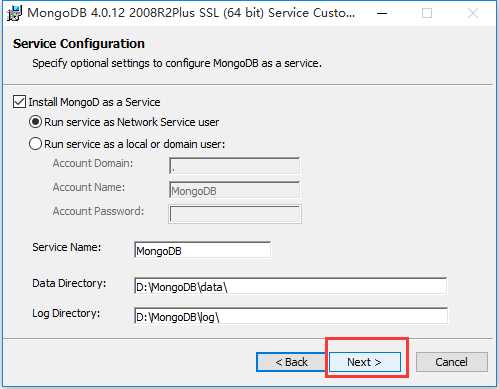Click the Account Password text box
The height and width of the screenshot is (389, 499).
point(235,214)
